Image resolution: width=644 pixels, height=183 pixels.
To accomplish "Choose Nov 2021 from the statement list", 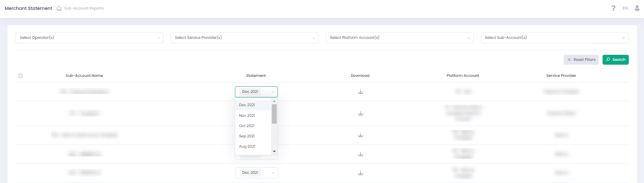I will (247, 115).
